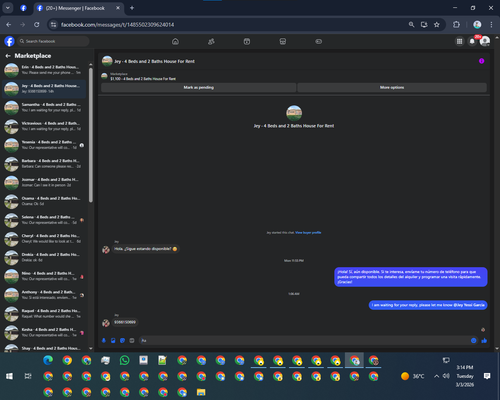Open Raquel's 4 Beds conversation
The height and width of the screenshot is (400, 500).
click(x=44, y=314)
